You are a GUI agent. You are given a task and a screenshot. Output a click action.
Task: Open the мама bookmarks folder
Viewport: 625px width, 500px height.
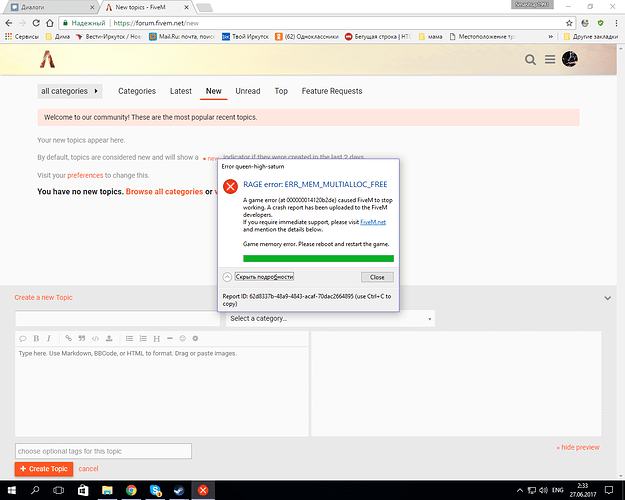pos(431,37)
